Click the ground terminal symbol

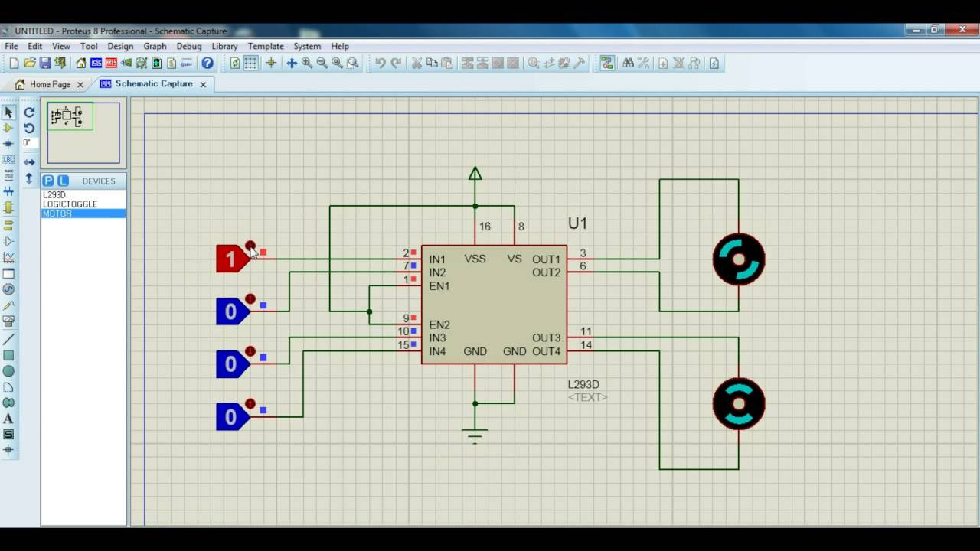pyautogui.click(x=475, y=437)
